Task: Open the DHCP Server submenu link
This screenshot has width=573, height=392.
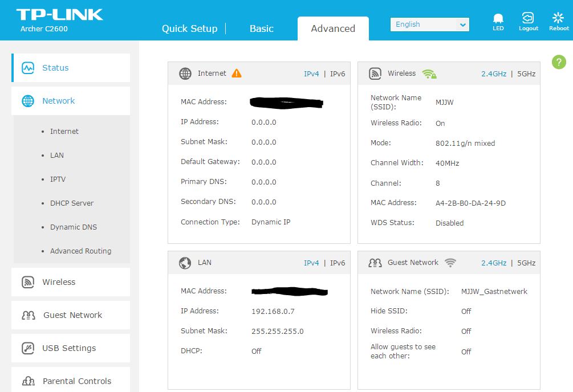Action: [x=71, y=203]
